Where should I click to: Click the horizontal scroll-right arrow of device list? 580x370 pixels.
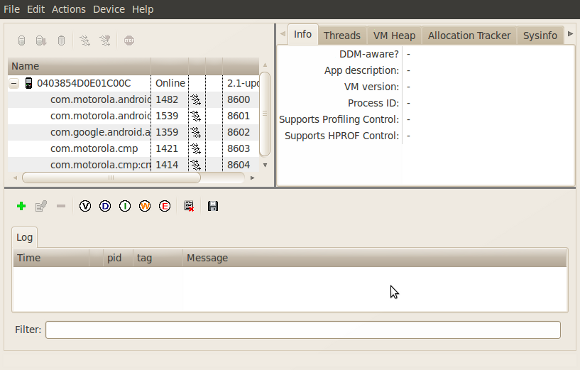252,178
